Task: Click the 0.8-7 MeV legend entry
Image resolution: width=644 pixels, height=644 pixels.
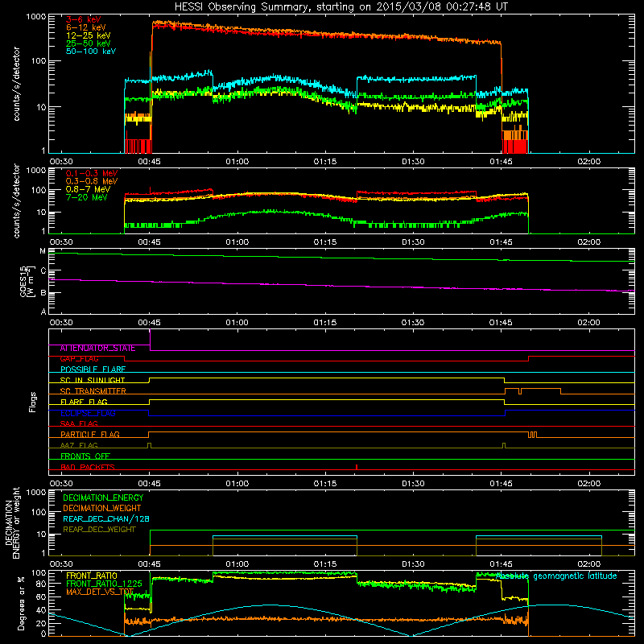Action: [88, 189]
